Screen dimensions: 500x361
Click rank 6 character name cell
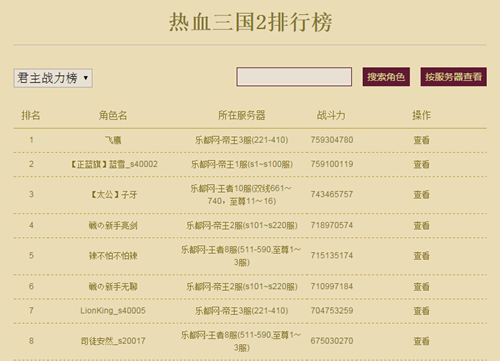coord(113,287)
